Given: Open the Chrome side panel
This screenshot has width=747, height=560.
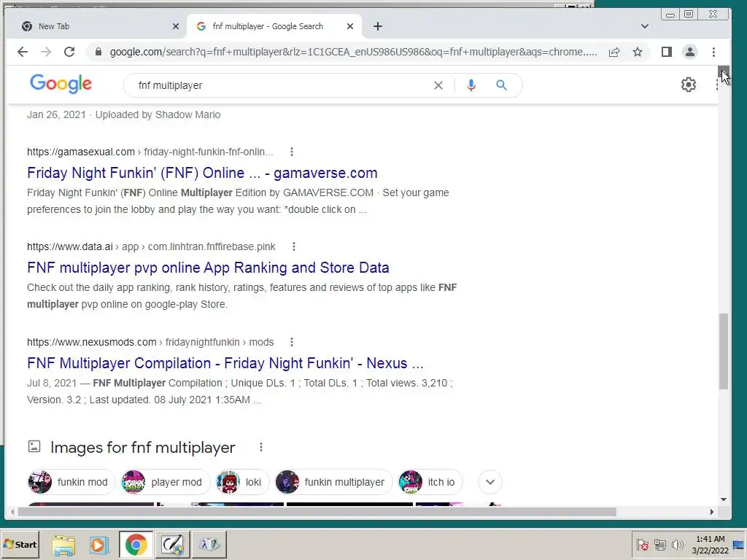Looking at the screenshot, I should point(667,52).
